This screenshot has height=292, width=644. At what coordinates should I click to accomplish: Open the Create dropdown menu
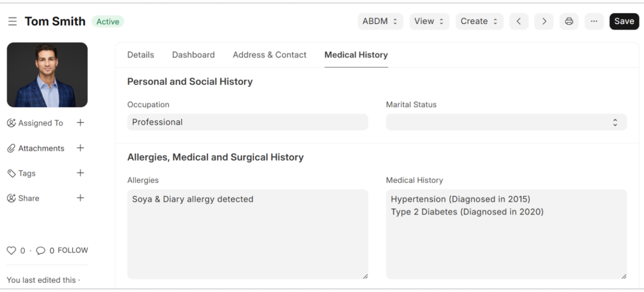tap(479, 21)
